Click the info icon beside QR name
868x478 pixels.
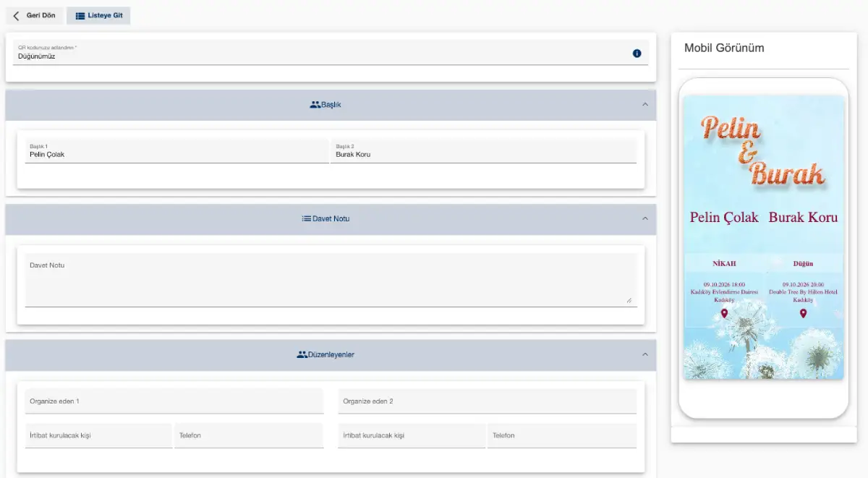coord(637,54)
